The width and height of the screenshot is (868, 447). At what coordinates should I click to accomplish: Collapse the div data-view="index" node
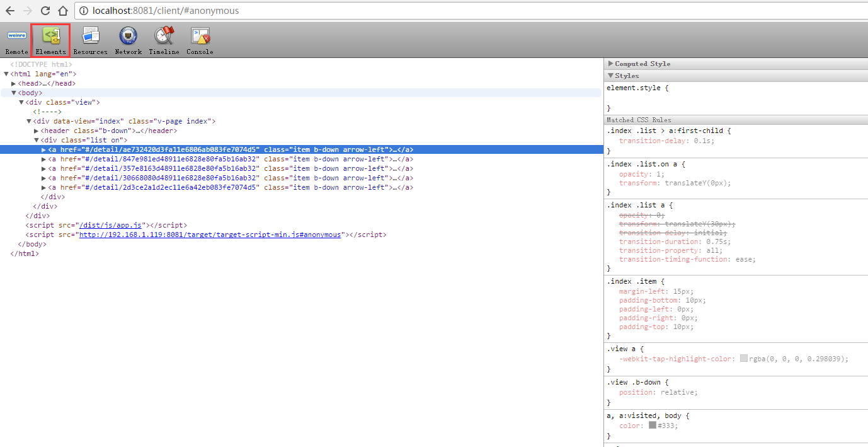click(29, 121)
